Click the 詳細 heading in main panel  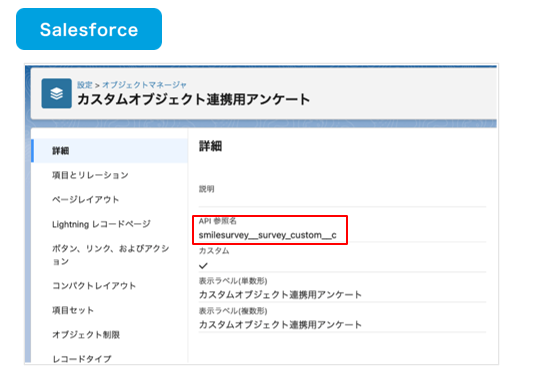click(x=211, y=146)
